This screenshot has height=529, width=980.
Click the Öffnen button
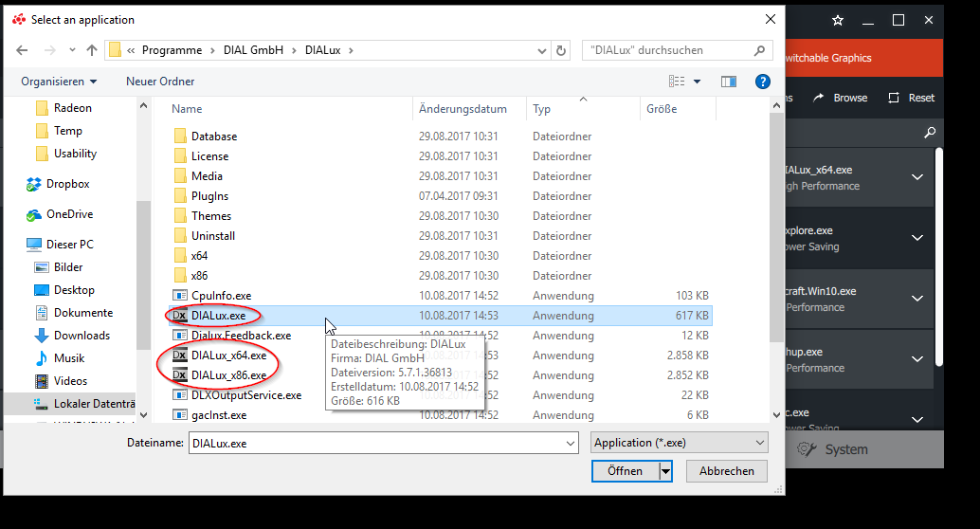click(x=625, y=471)
